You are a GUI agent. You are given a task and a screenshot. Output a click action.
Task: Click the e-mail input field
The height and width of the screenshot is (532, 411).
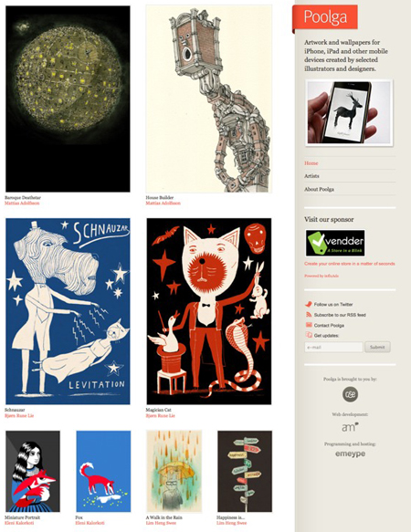[333, 347]
